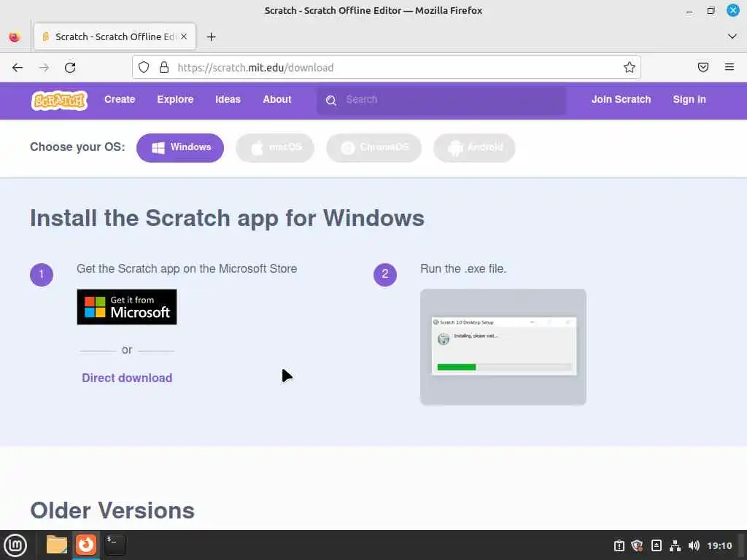Click the Direct download link
747x560 pixels.
point(127,378)
